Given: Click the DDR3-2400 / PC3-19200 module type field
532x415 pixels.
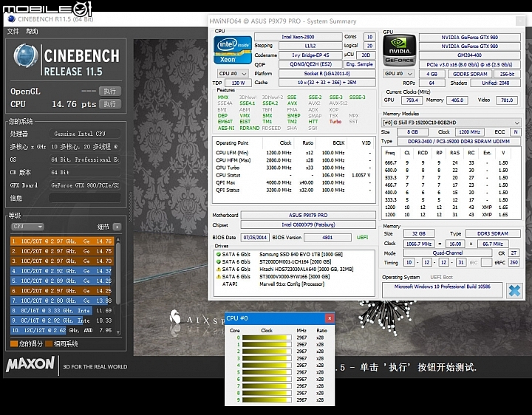Looking at the screenshot, I should 459,141.
